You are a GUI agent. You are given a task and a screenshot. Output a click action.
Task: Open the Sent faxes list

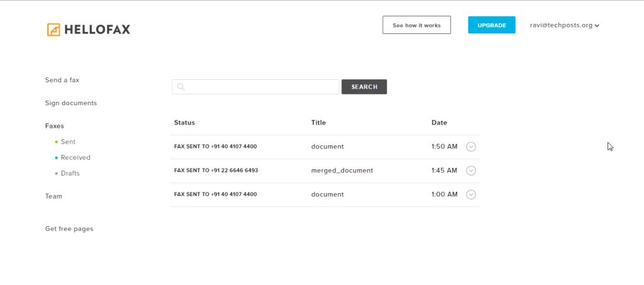(x=68, y=142)
